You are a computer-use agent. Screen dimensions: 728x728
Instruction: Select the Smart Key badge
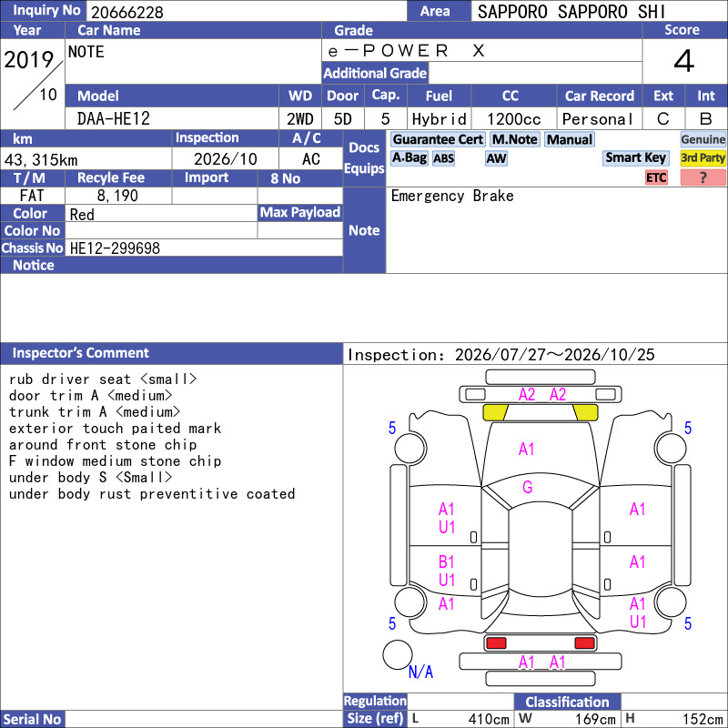point(635,157)
